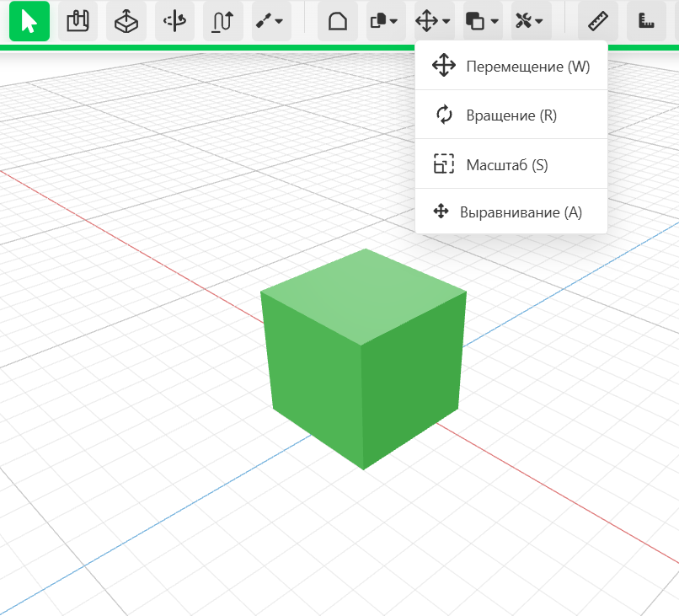Select the Revolve tool
The width and height of the screenshot is (679, 616).
[x=174, y=21]
